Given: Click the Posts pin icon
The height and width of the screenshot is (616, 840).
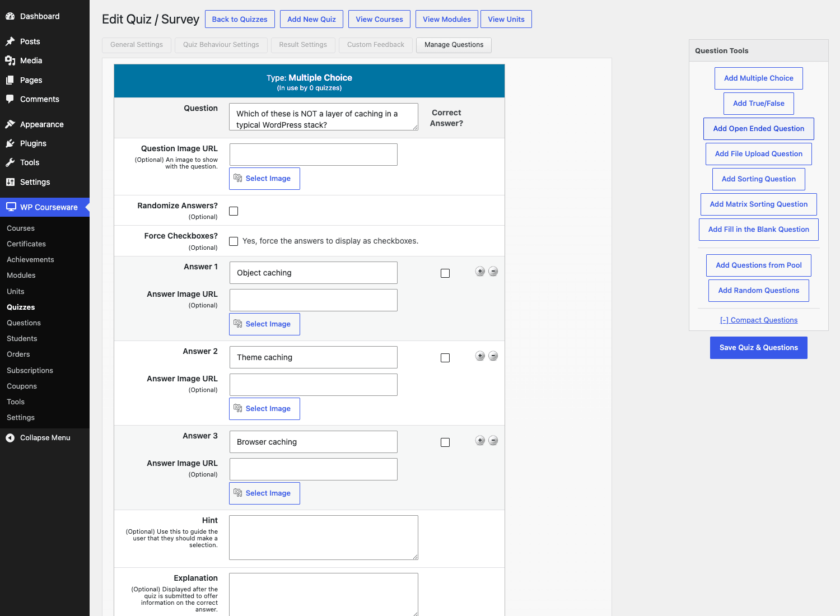Looking at the screenshot, I should (10, 41).
